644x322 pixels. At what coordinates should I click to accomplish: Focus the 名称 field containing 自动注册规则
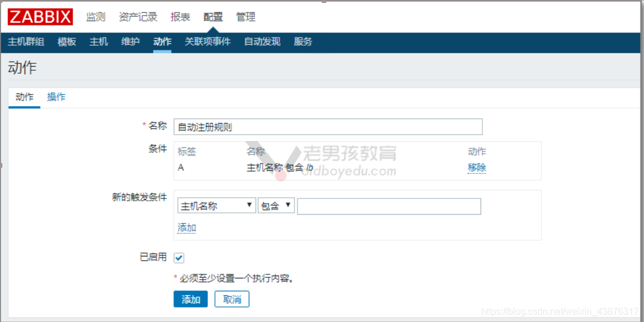pyautogui.click(x=328, y=127)
